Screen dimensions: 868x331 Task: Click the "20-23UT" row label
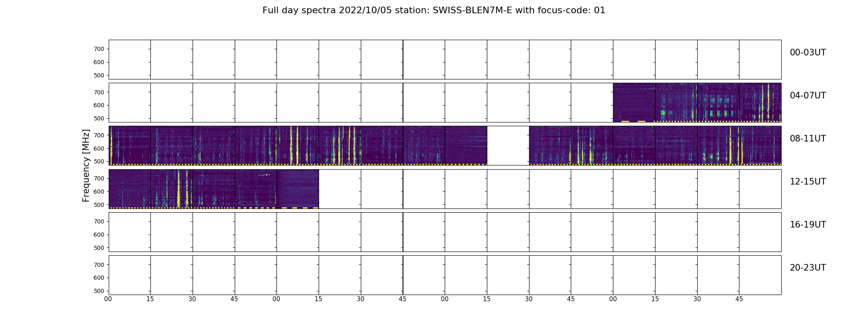[808, 268]
